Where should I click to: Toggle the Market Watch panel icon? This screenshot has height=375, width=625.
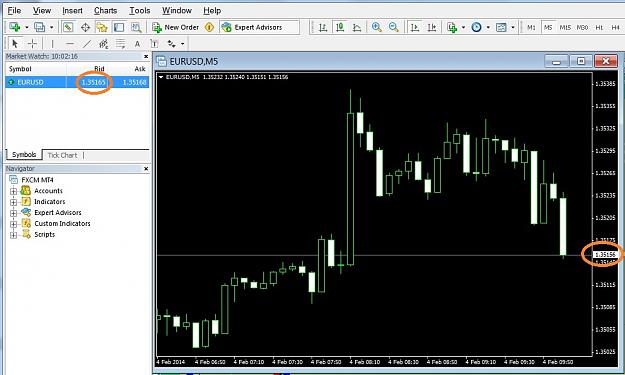pos(68,27)
